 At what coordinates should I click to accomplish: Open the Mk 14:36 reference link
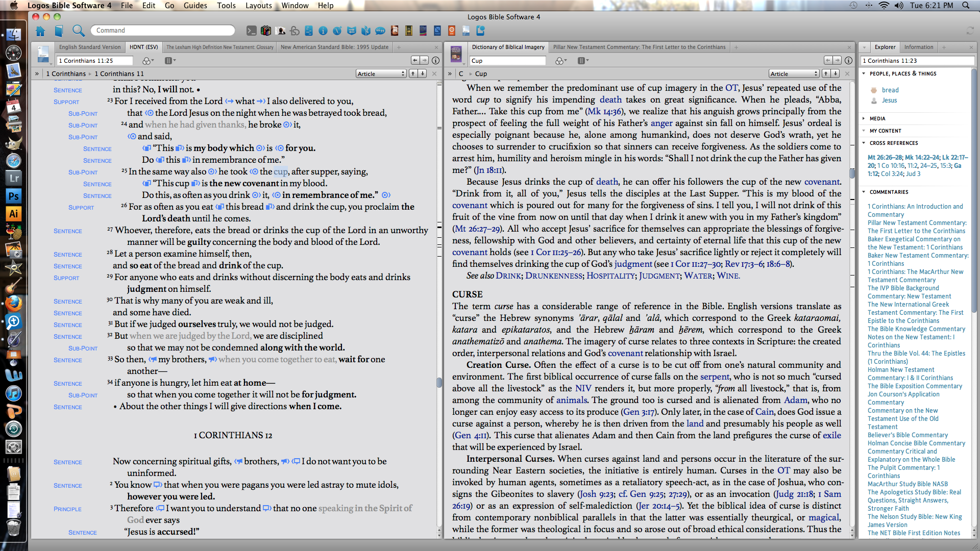point(604,111)
